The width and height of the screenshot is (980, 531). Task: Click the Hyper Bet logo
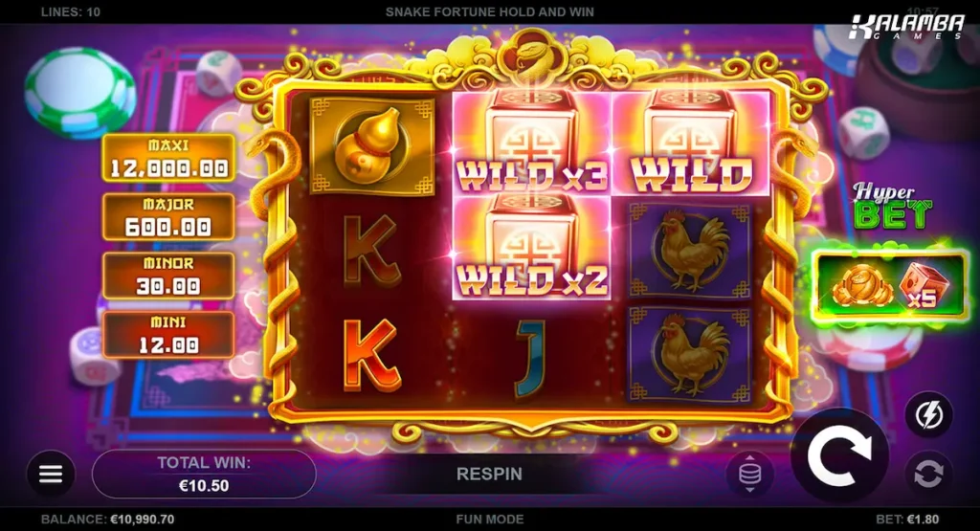pos(892,206)
